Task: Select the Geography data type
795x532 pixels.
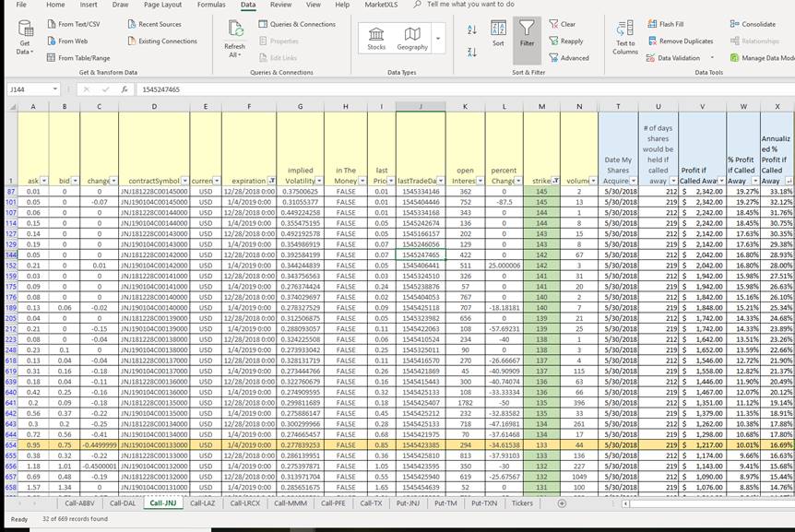Action: point(412,39)
